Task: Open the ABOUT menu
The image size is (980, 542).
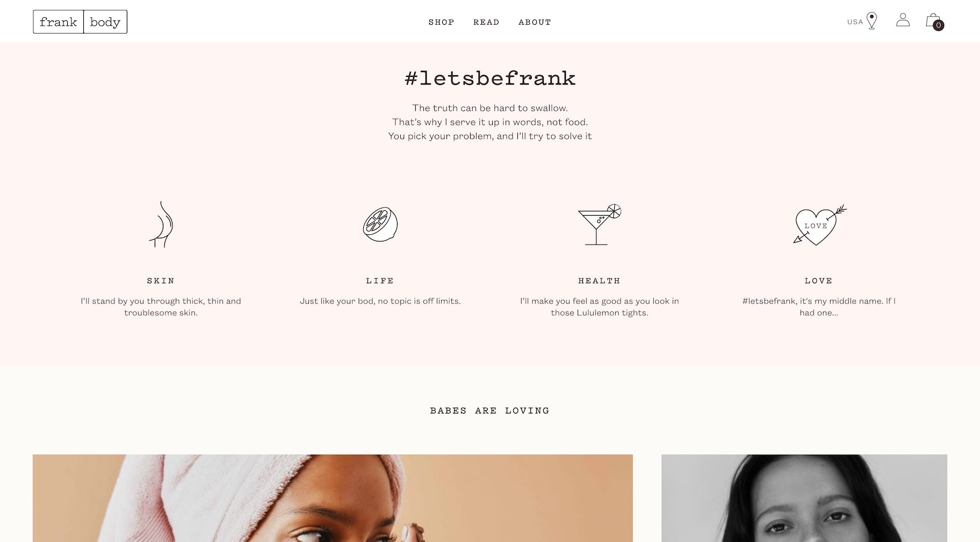Action: [x=535, y=22]
